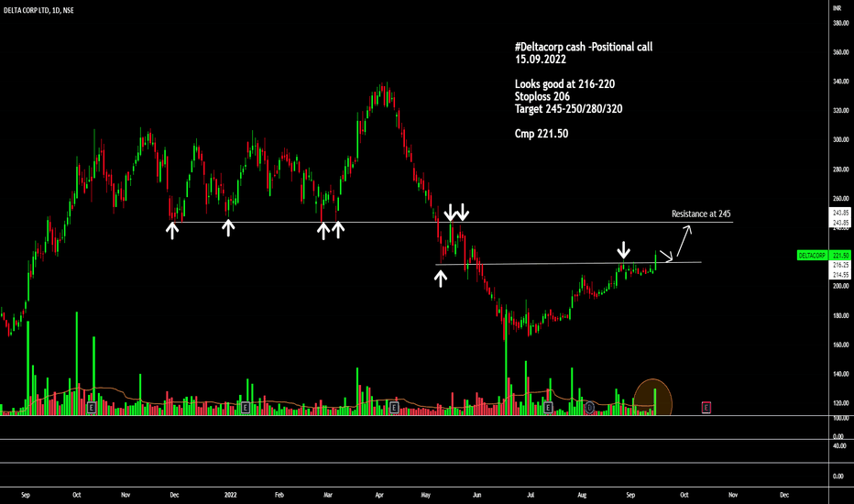Viewport: 854px width, 504px height.
Task: Click the Cmp 221.50 annotation text
Action: 542,134
